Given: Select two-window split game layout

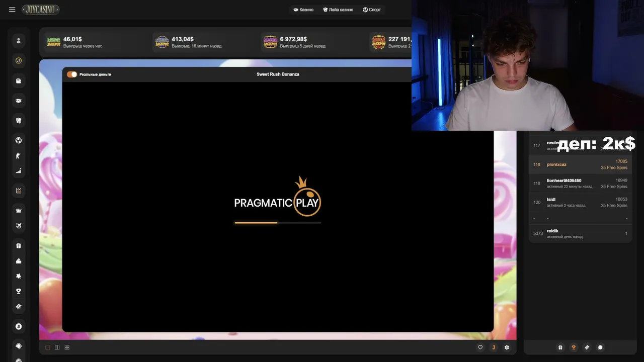Looking at the screenshot, I should pyautogui.click(x=57, y=347).
